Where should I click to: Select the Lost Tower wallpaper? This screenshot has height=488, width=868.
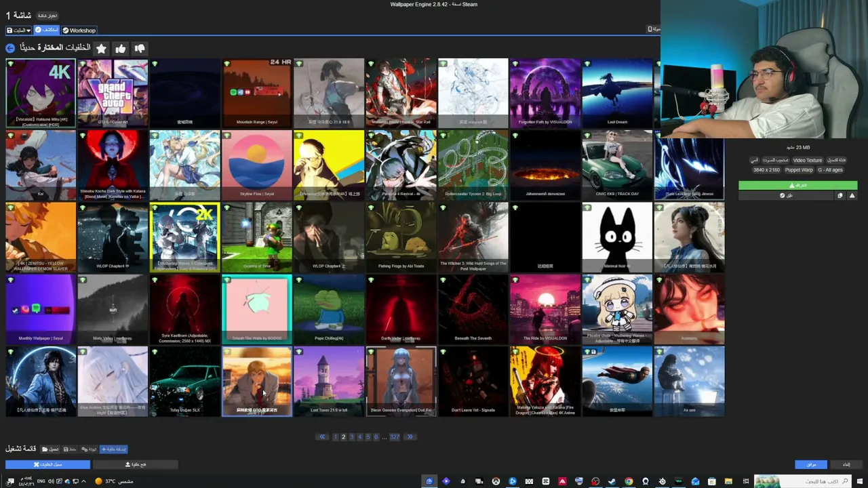(329, 381)
